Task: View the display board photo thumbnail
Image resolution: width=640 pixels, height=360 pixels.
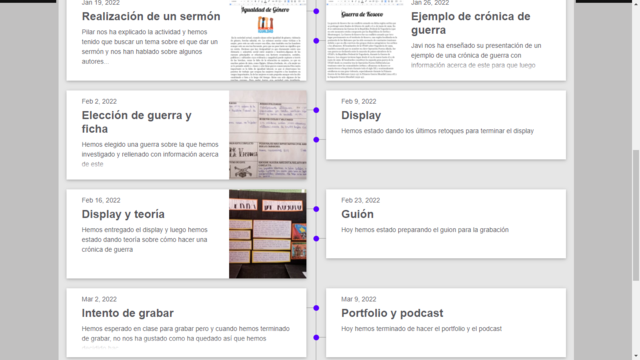Action: point(268,234)
